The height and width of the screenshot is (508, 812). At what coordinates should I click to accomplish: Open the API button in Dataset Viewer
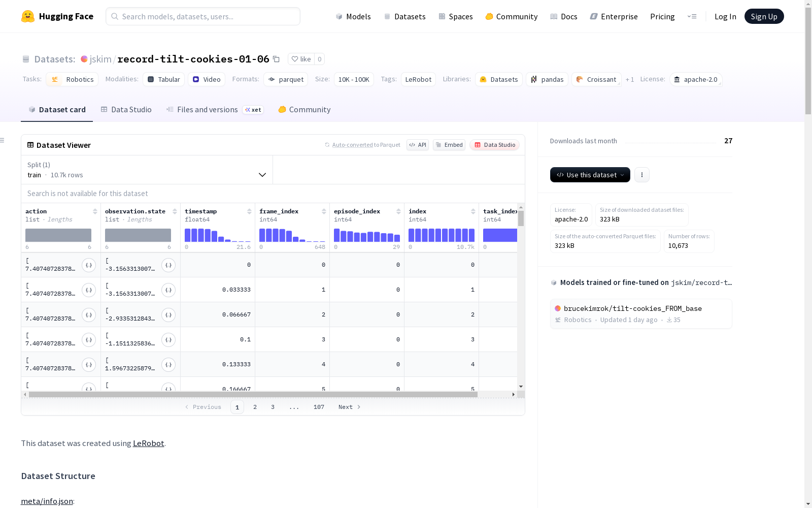[418, 145]
